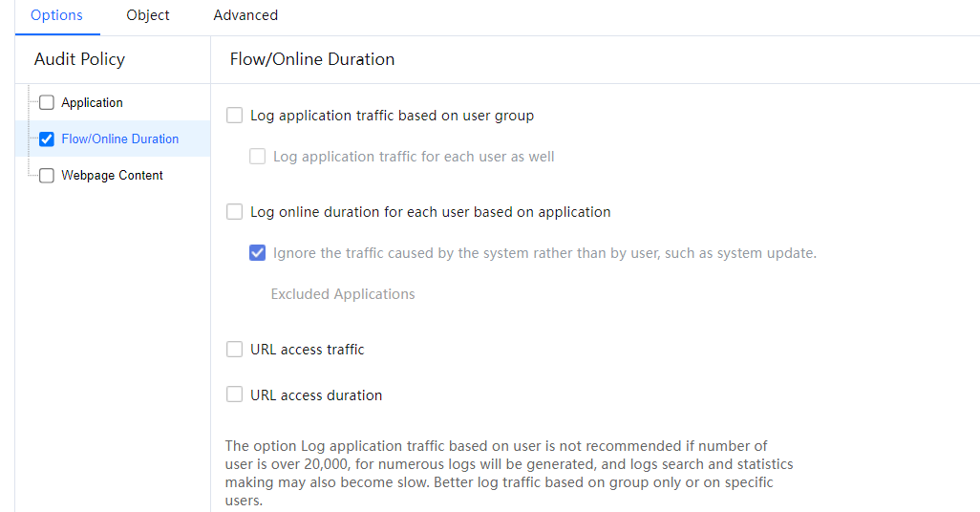Tick the Application checkbox in Audit Policy tree
The height and width of the screenshot is (512, 980).
(47, 103)
